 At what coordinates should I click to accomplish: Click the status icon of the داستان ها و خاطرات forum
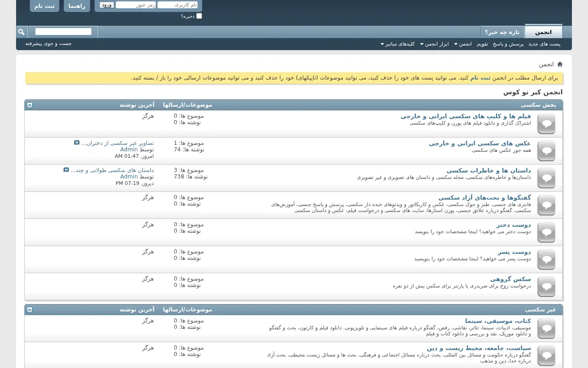point(547,178)
